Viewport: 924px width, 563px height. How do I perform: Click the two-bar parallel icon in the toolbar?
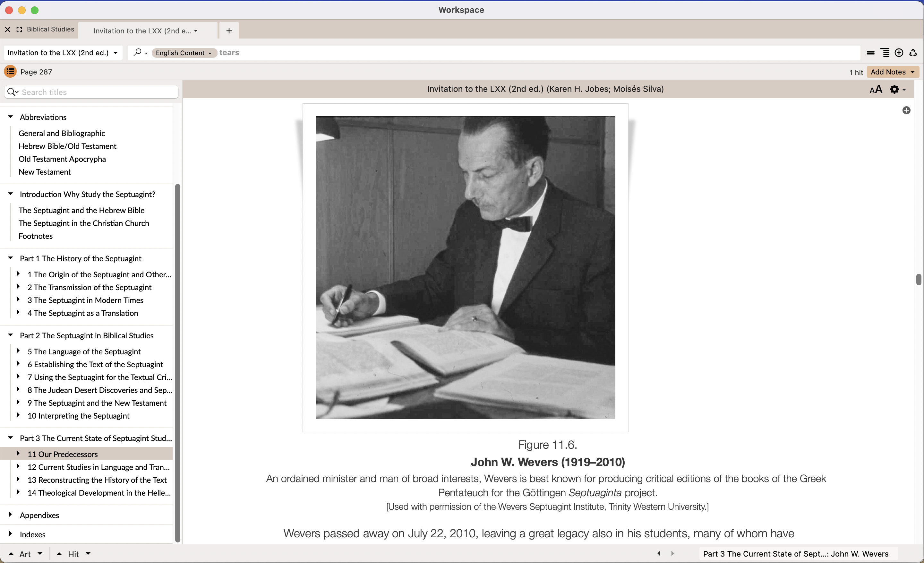click(871, 53)
